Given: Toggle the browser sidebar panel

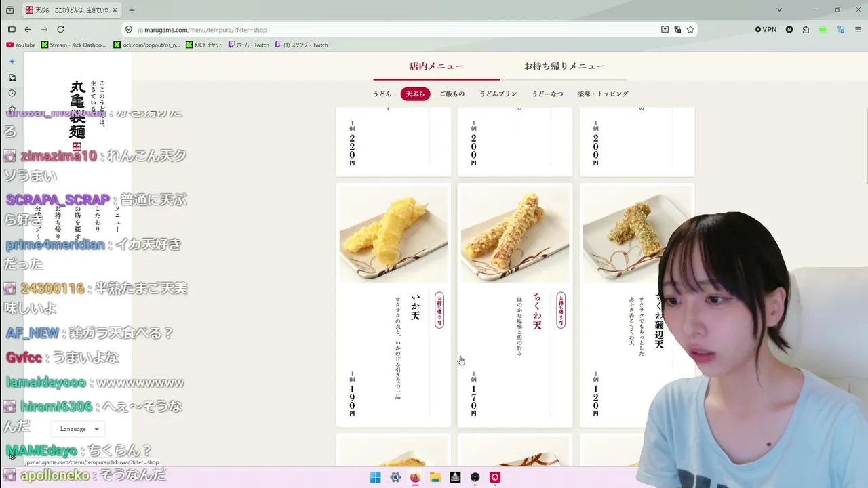Looking at the screenshot, I should 12,30.
